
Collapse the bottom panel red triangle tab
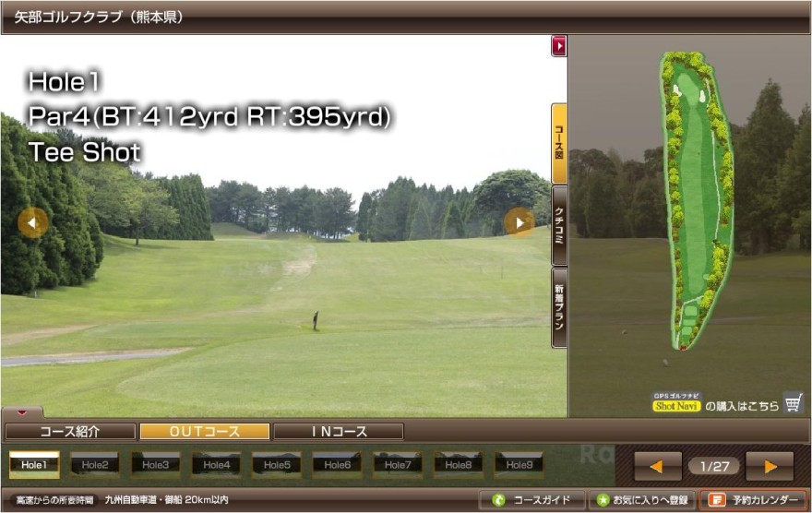(x=22, y=412)
